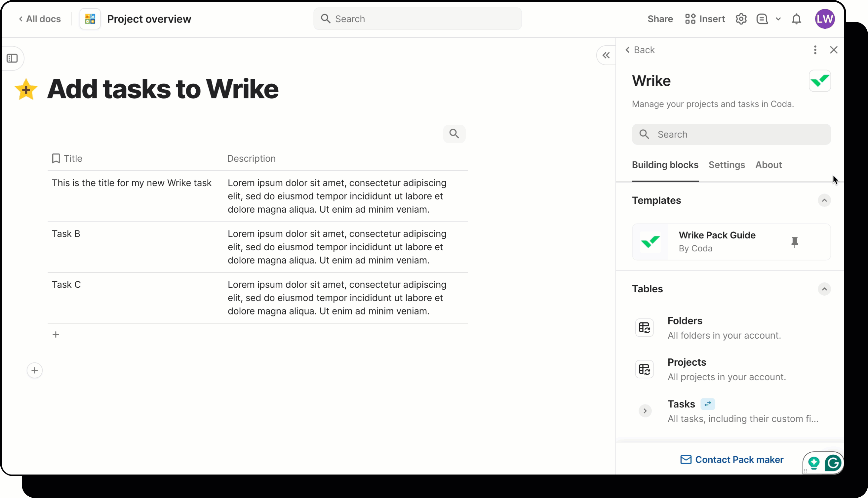Open doc settings with the gear icon
Screen dimensions: 868x498
tap(741, 19)
